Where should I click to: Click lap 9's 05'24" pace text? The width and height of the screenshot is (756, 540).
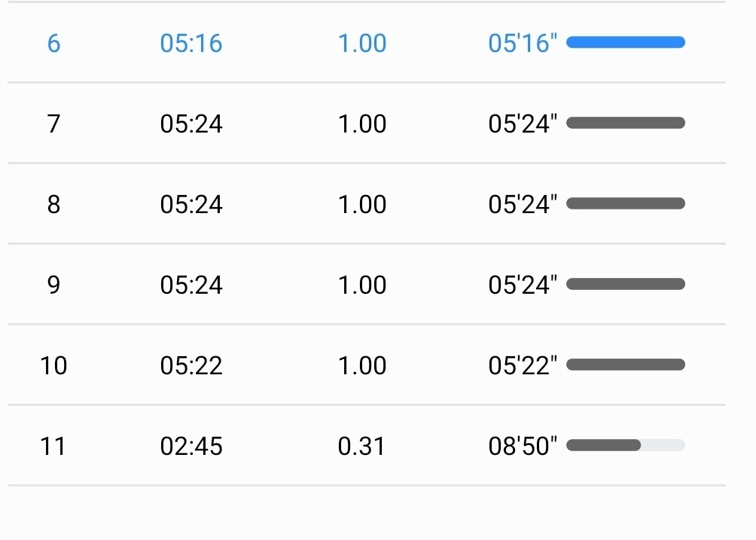[x=523, y=285]
